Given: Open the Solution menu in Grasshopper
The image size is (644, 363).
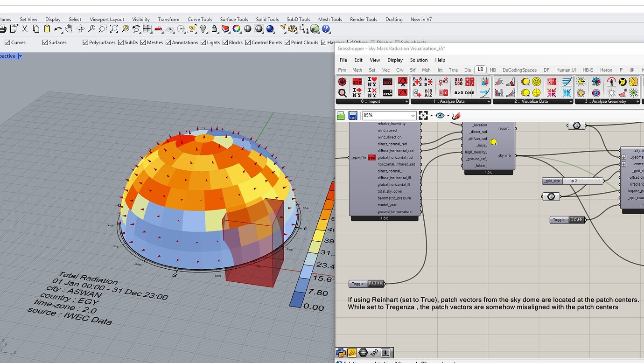Looking at the screenshot, I should 418,60.
